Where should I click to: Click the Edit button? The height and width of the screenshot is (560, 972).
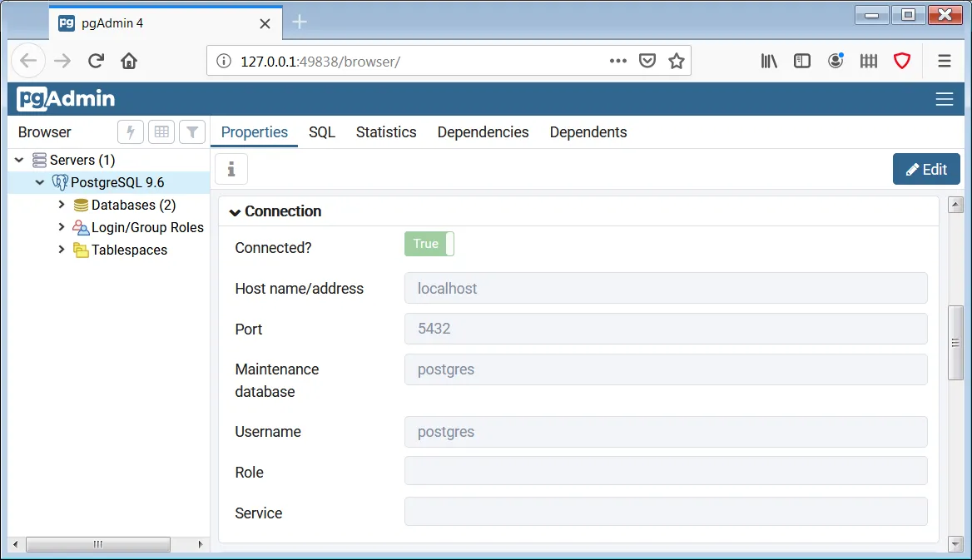click(926, 169)
